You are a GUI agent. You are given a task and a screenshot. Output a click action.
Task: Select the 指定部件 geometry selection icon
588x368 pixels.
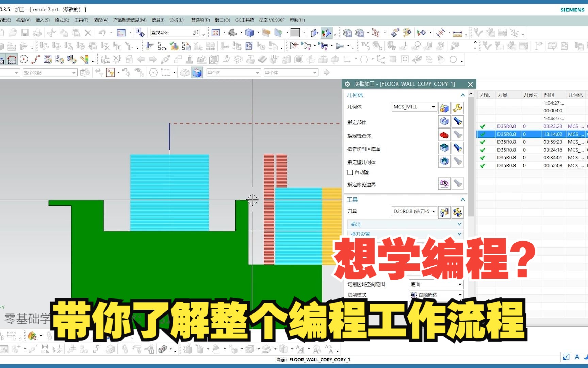point(444,122)
